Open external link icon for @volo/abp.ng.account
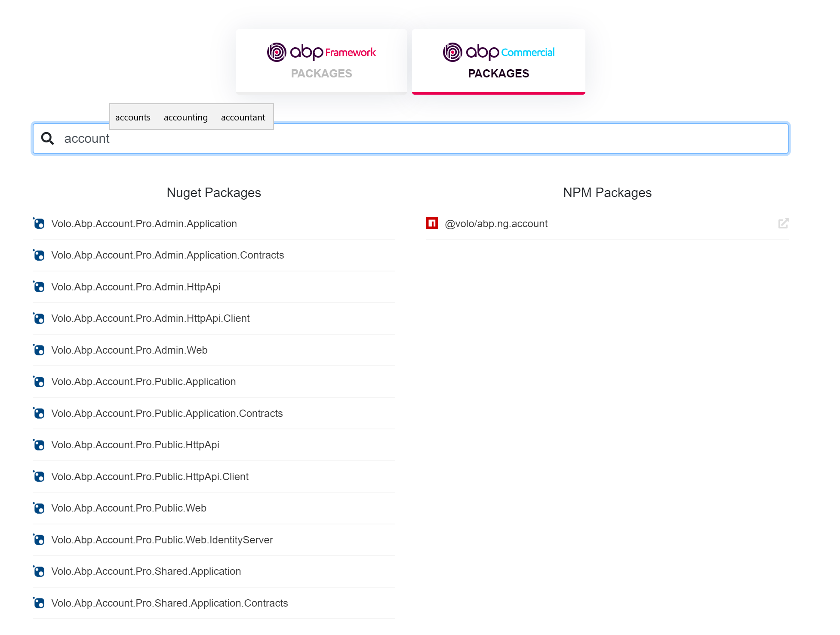The height and width of the screenshot is (635, 840). point(783,223)
